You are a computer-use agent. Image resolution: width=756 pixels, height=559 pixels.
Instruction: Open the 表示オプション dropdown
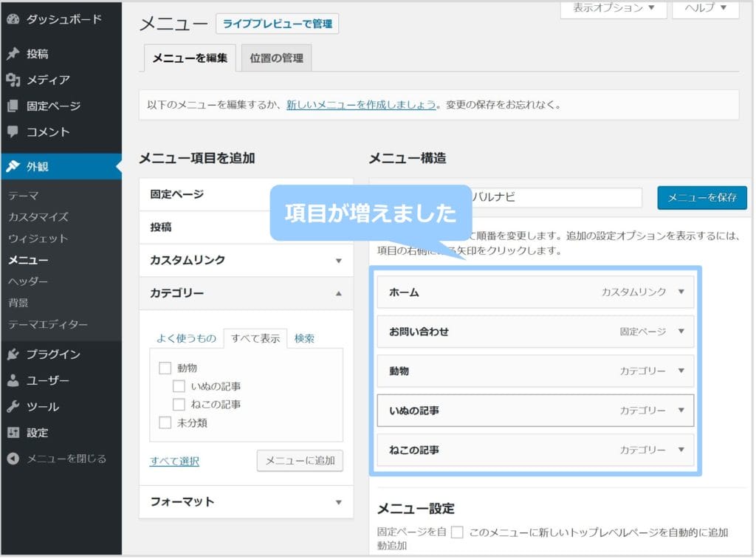[614, 8]
